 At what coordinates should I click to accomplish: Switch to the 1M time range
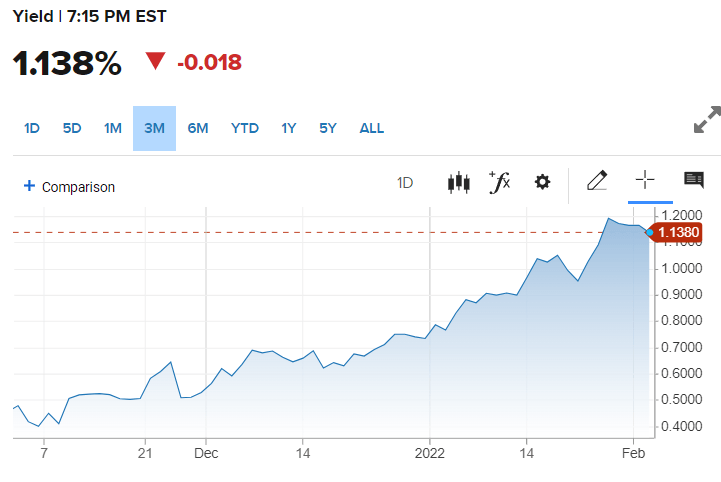pos(112,128)
